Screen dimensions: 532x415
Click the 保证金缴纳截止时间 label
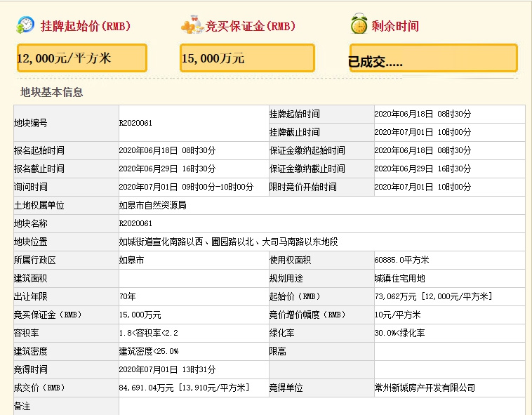307,169
